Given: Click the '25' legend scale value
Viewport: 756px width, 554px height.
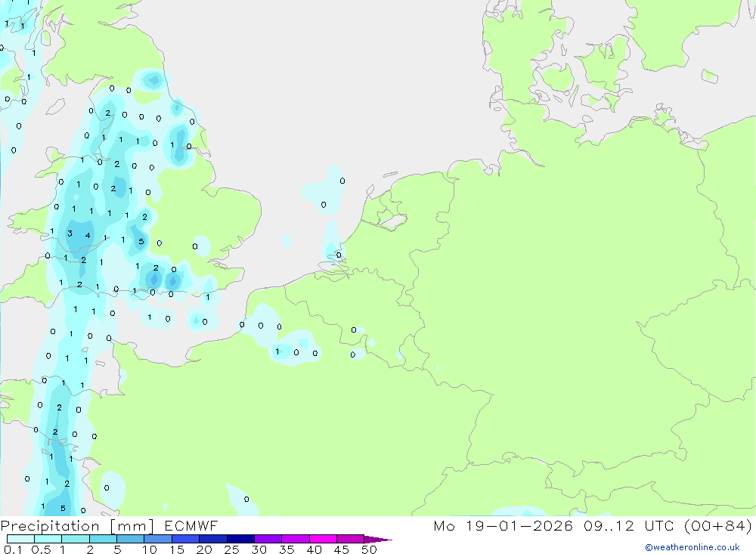Looking at the screenshot, I should point(231,549).
